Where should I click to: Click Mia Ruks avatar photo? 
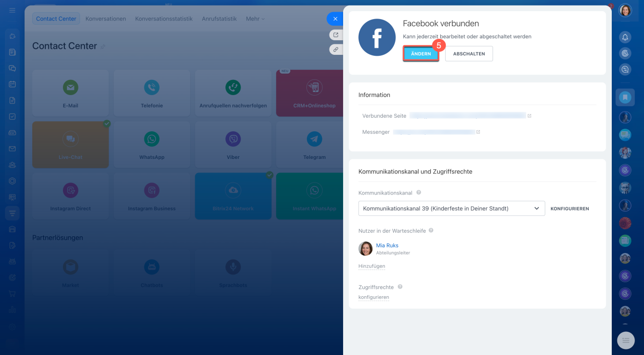pos(365,248)
